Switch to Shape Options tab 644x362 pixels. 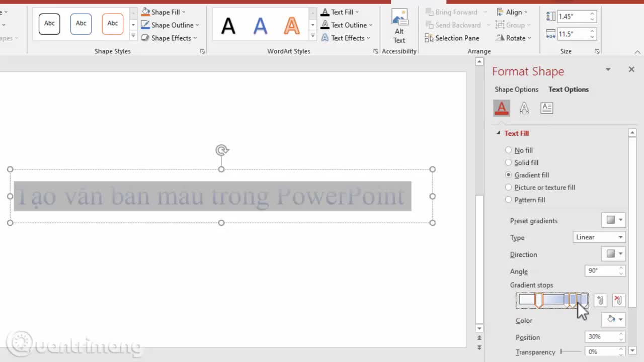[516, 89]
